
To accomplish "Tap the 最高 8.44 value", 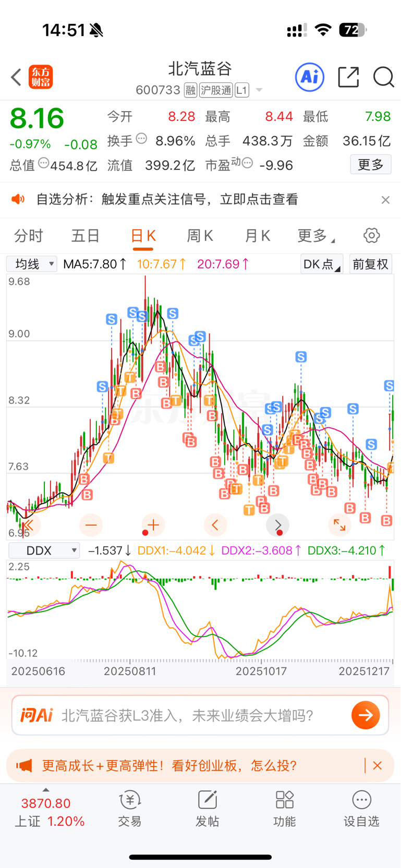I will coord(279,116).
